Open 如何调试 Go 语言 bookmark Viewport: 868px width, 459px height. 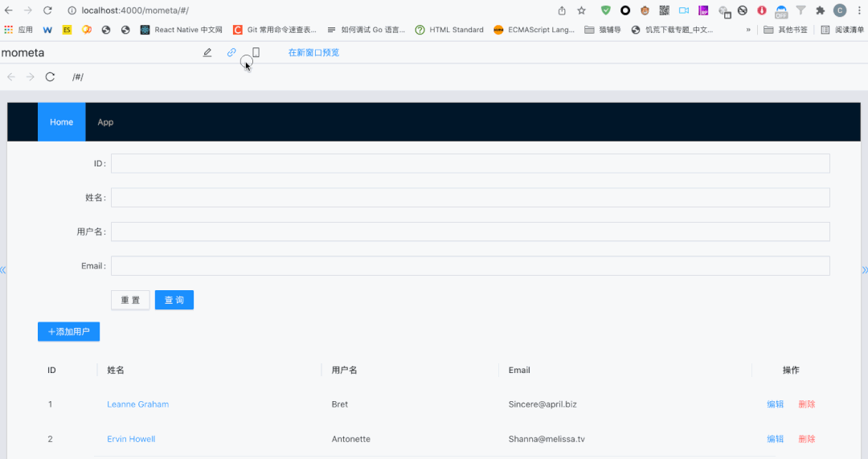point(366,30)
